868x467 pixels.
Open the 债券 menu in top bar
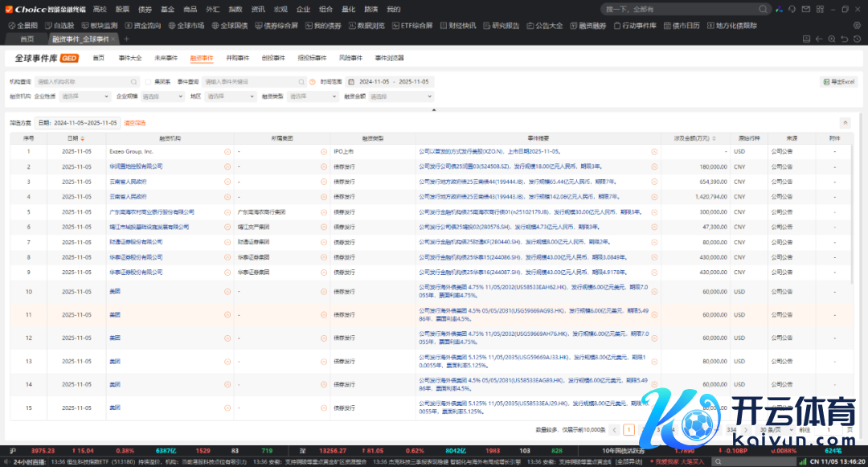point(145,9)
